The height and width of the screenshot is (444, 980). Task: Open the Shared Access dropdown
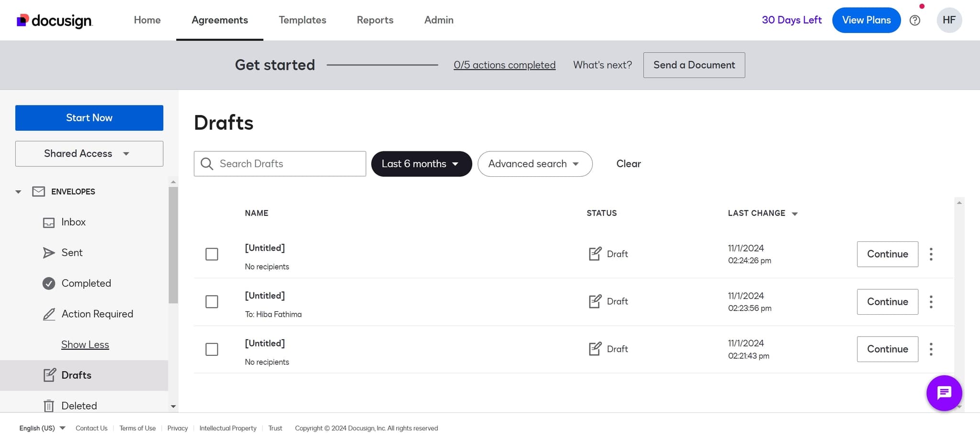[89, 154]
